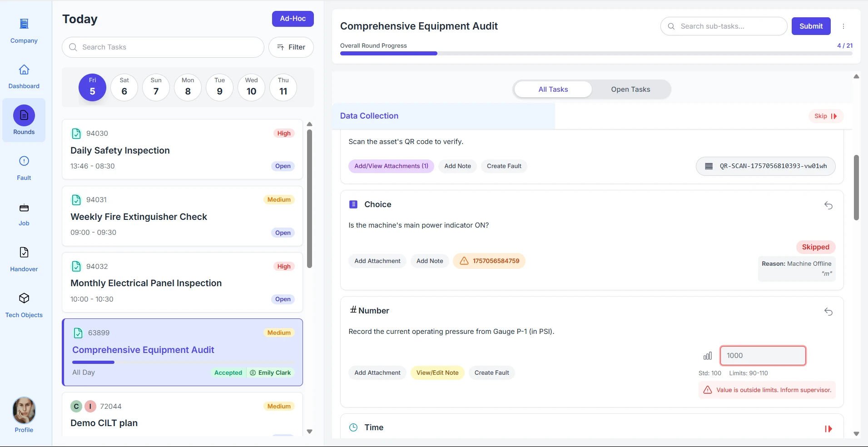Select Saturday 6 in date picker
Screen dimensions: 868x447
click(124, 87)
